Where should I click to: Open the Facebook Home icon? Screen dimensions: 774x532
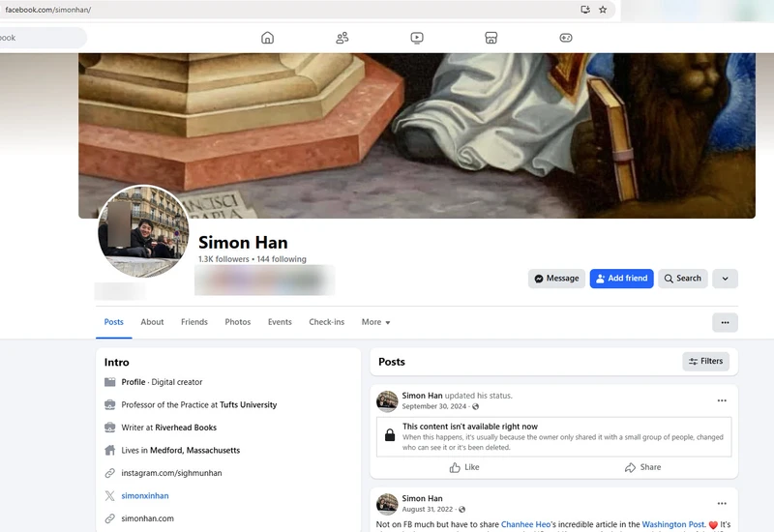point(268,38)
